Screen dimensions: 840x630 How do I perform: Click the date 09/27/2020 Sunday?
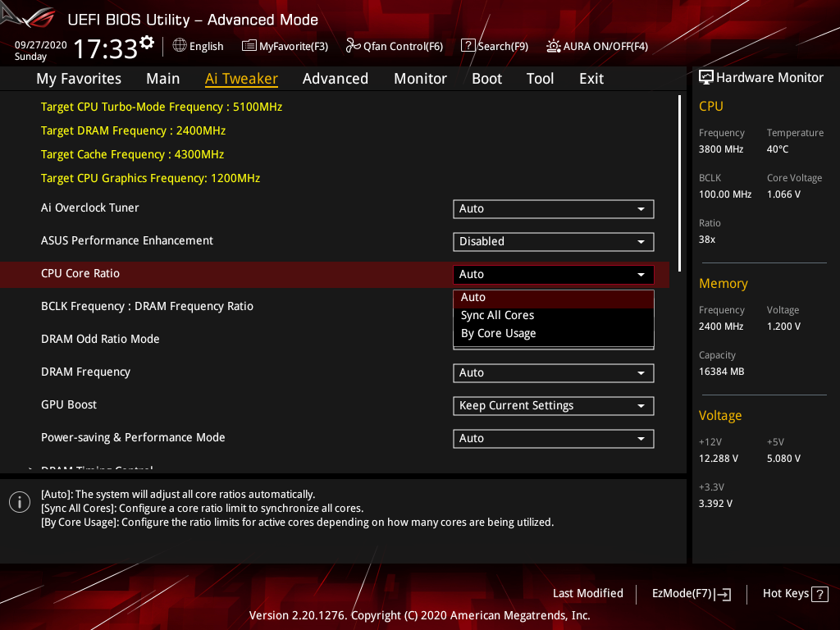pyautogui.click(x=41, y=50)
